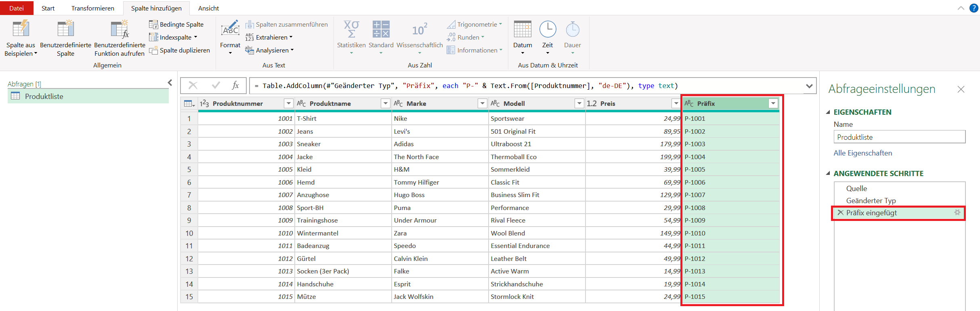980x311 pixels.
Task: Click Benutzerdefinierte Funktion aufrufen icon
Action: pyautogui.click(x=120, y=29)
